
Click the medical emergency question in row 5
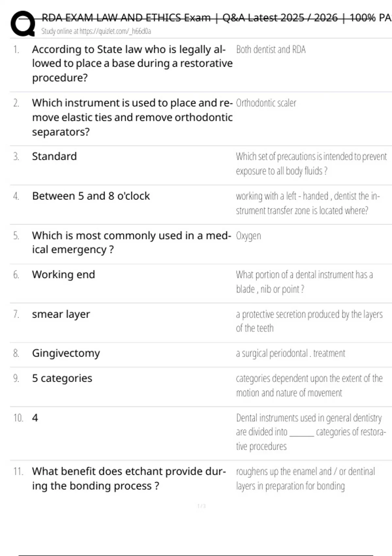coord(131,242)
